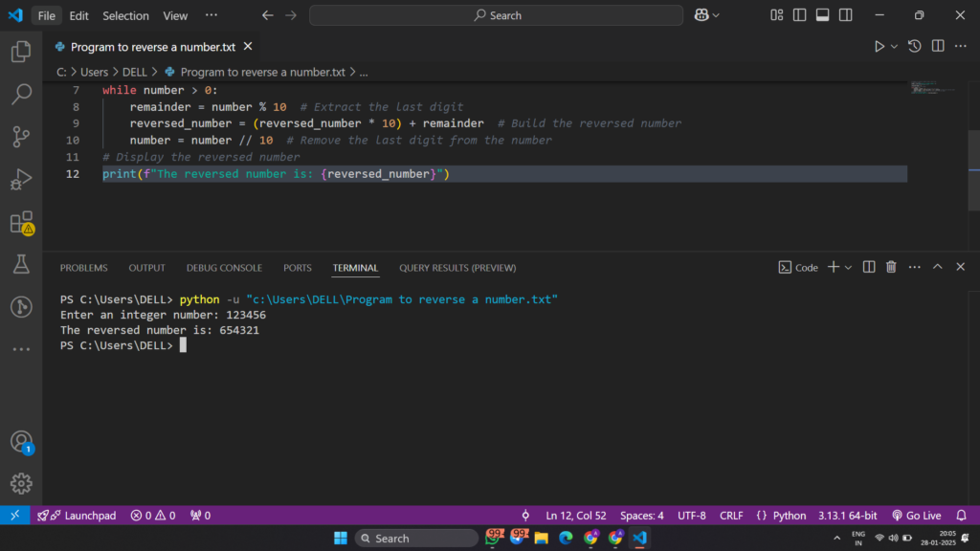The width and height of the screenshot is (980, 551).
Task: Close the terminal panel
Action: [x=961, y=268]
